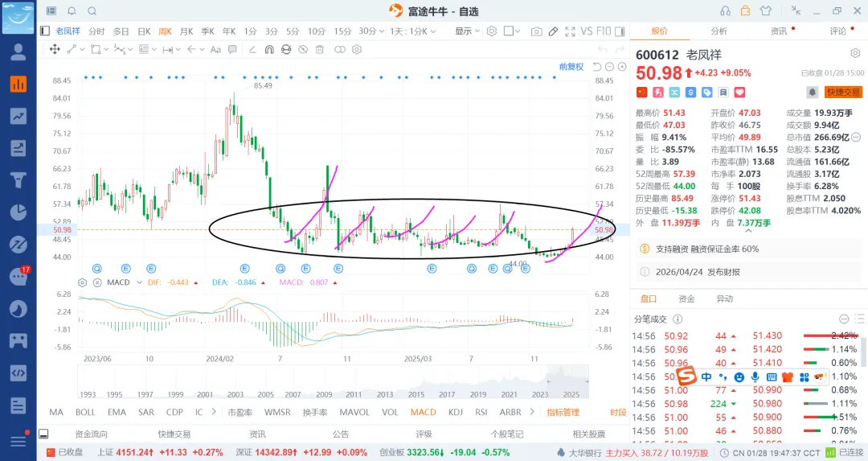Click 大华银行 ticker news item
This screenshot has height=461, width=868.
pyautogui.click(x=633, y=453)
